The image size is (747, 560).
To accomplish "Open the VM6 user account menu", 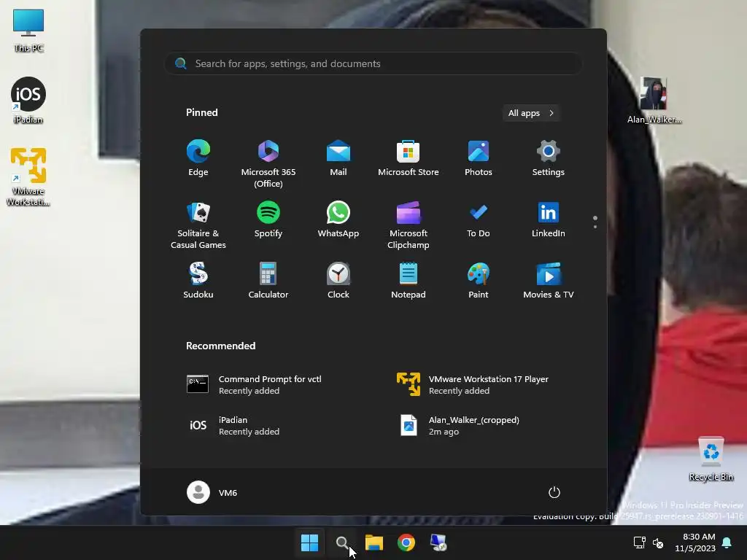I will click(x=212, y=492).
